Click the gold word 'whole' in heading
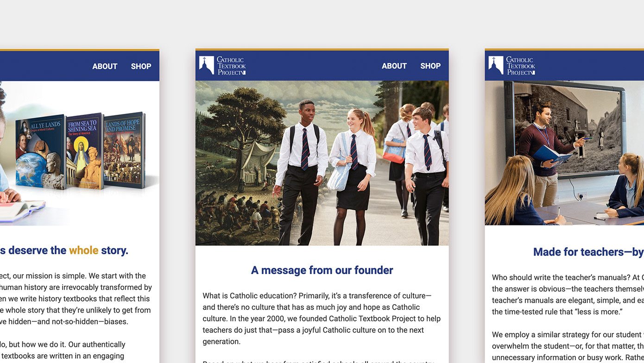 83,250
